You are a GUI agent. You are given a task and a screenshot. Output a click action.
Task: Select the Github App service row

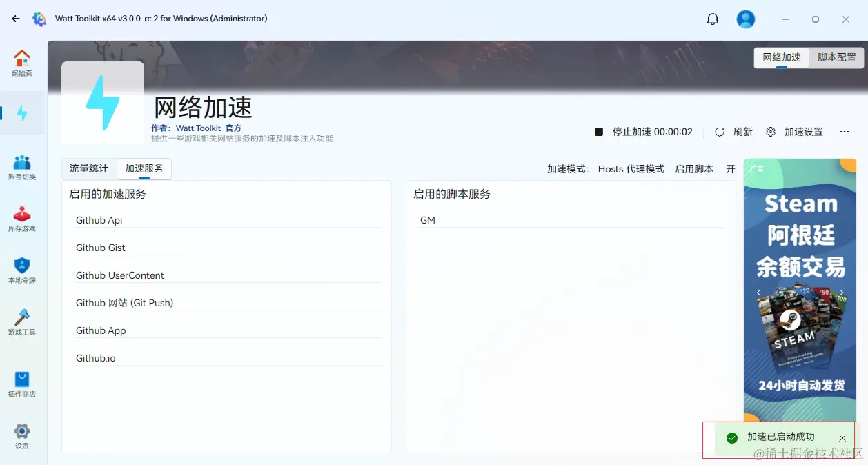point(228,330)
